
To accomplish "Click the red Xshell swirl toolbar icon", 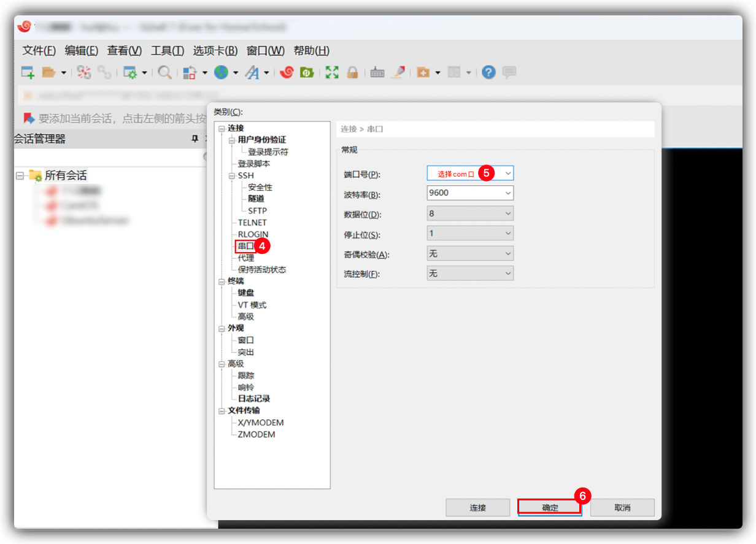I will pos(287,72).
